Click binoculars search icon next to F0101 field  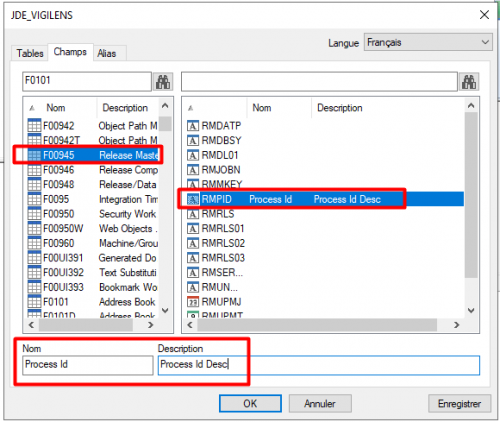point(163,82)
